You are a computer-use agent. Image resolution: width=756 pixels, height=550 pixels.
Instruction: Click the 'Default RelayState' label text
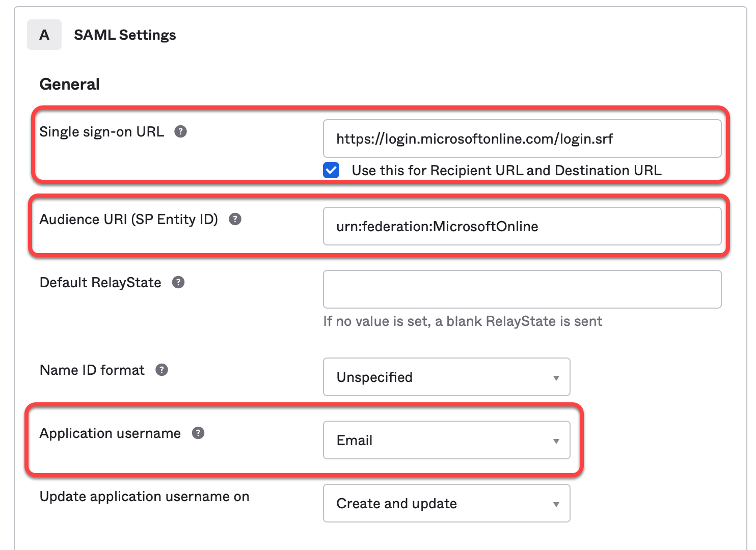tap(100, 283)
